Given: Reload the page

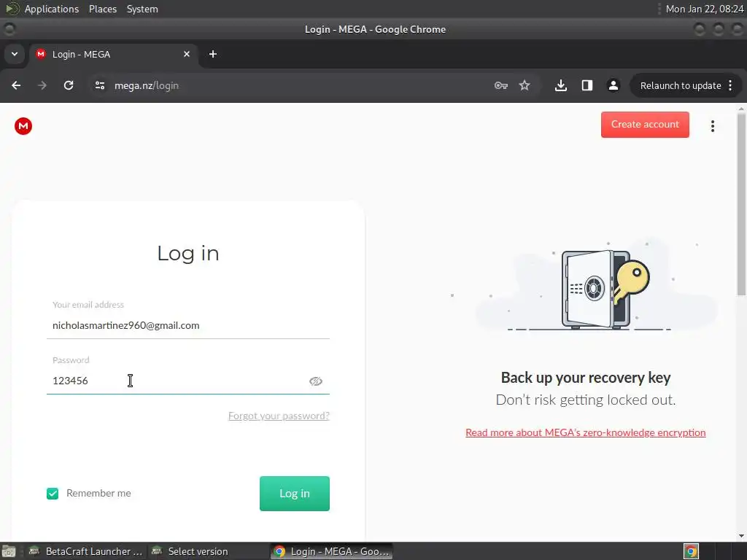Looking at the screenshot, I should click(x=69, y=86).
